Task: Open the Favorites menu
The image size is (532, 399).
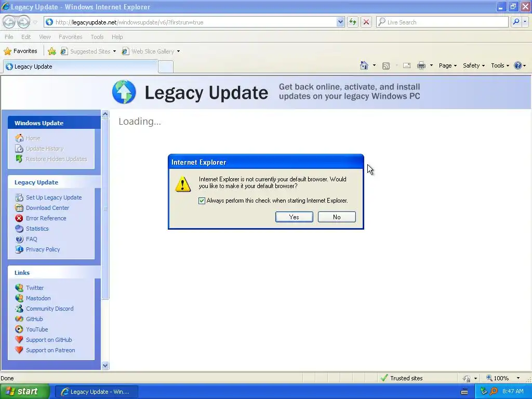Action: [x=70, y=37]
